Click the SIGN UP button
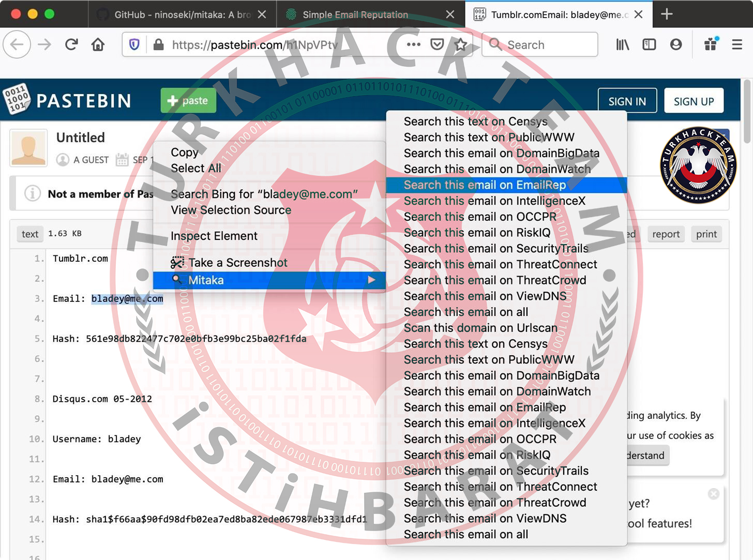 [694, 101]
